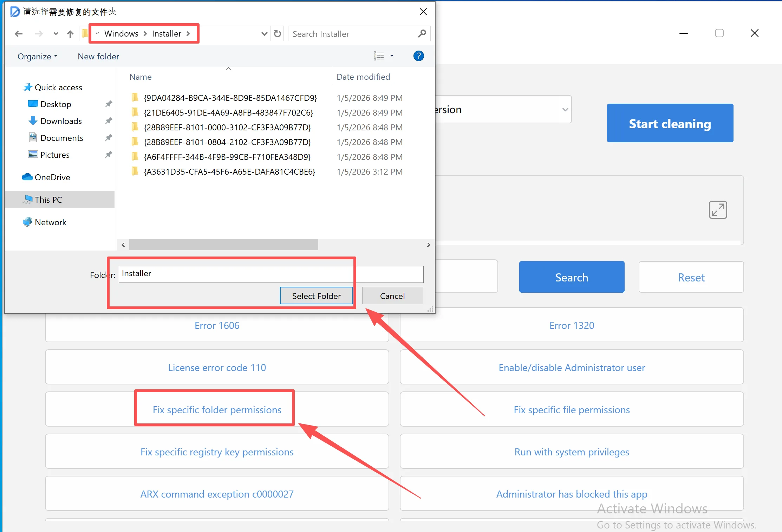Unpin Desktop from Quick access
The width and height of the screenshot is (782, 532).
[x=109, y=104]
